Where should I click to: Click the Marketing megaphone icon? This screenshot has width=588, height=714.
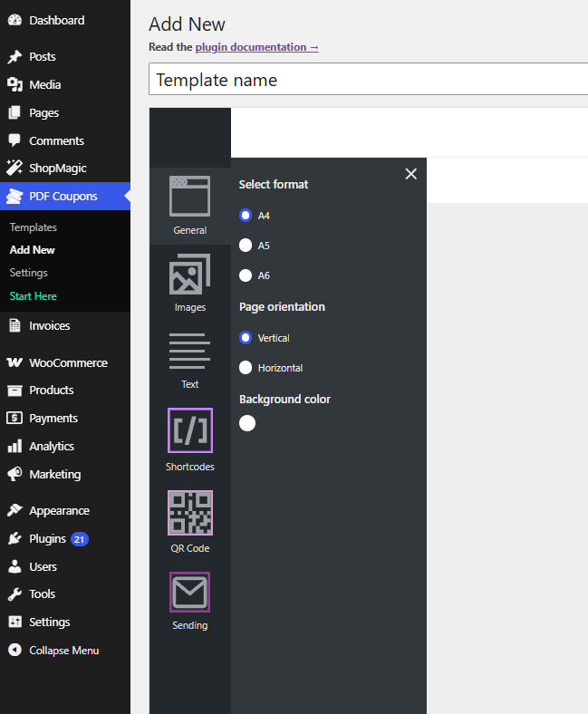click(x=14, y=474)
